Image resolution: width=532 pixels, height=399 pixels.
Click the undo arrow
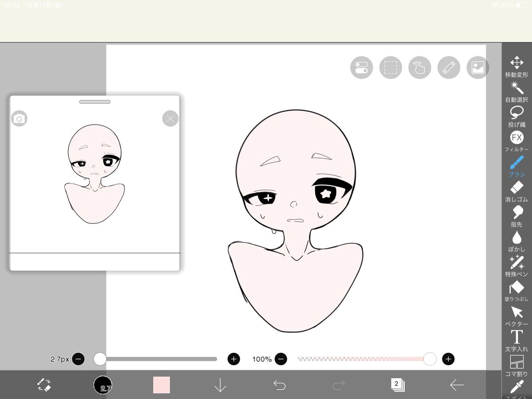tap(279, 385)
